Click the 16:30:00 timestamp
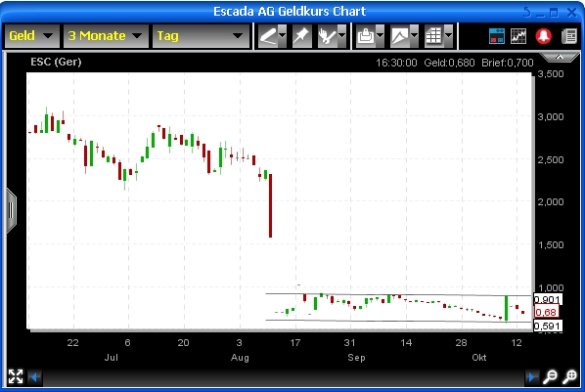This screenshot has height=392, width=585. tap(396, 63)
